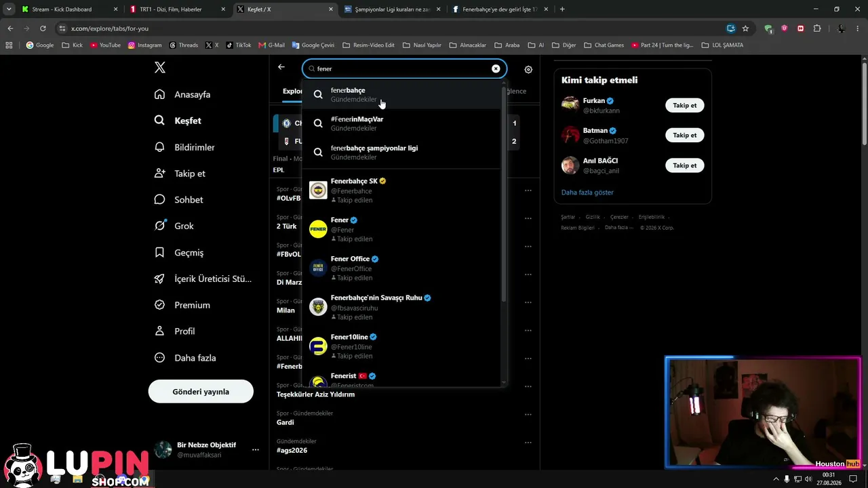Open a new browser tab
The width and height of the screenshot is (868, 488).
click(x=562, y=9)
